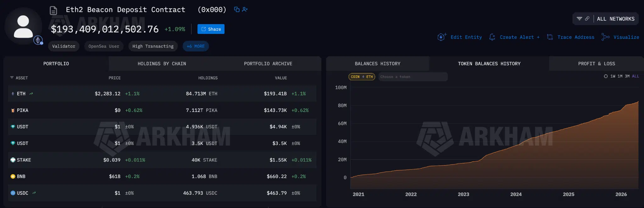This screenshot has width=644, height=208.
Task: Open the PIKA asset row name
Action: pos(23,110)
